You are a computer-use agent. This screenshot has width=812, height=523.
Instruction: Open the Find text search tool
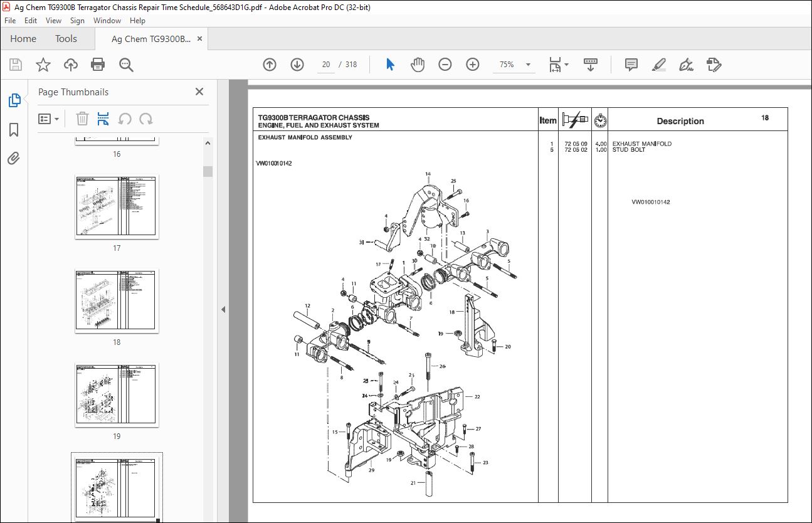tap(126, 65)
